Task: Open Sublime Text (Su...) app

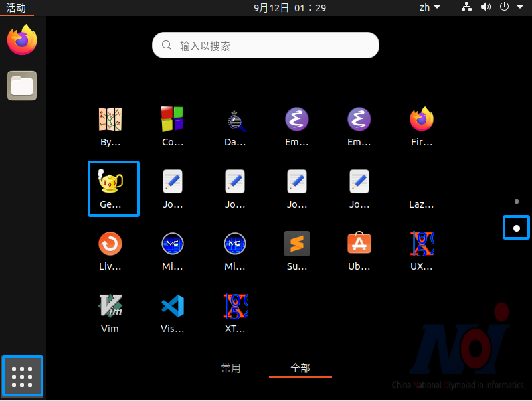Action: tap(297, 251)
